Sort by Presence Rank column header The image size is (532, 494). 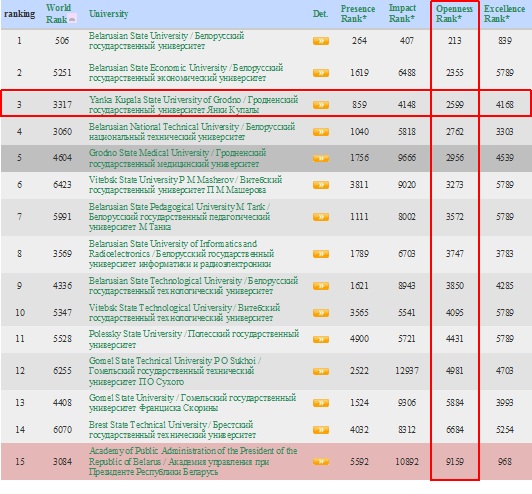click(358, 14)
